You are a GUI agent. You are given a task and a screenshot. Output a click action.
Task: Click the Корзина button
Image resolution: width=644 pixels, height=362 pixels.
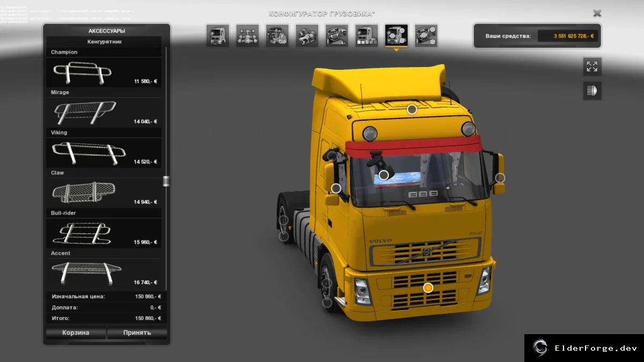click(x=76, y=333)
